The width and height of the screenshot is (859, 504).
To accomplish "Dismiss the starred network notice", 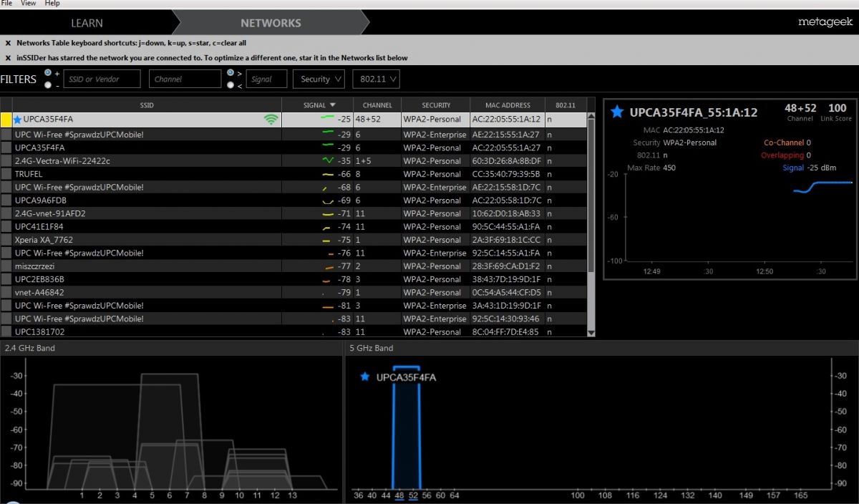I will 8,58.
